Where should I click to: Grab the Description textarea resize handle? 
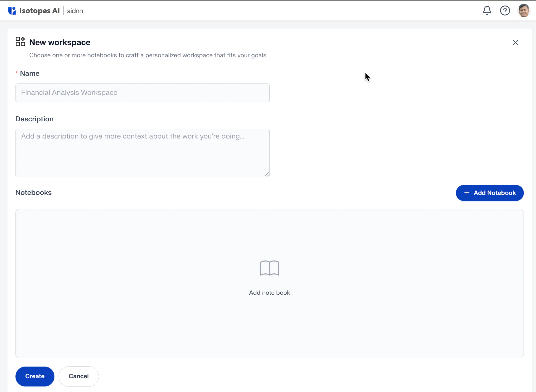pos(267,174)
